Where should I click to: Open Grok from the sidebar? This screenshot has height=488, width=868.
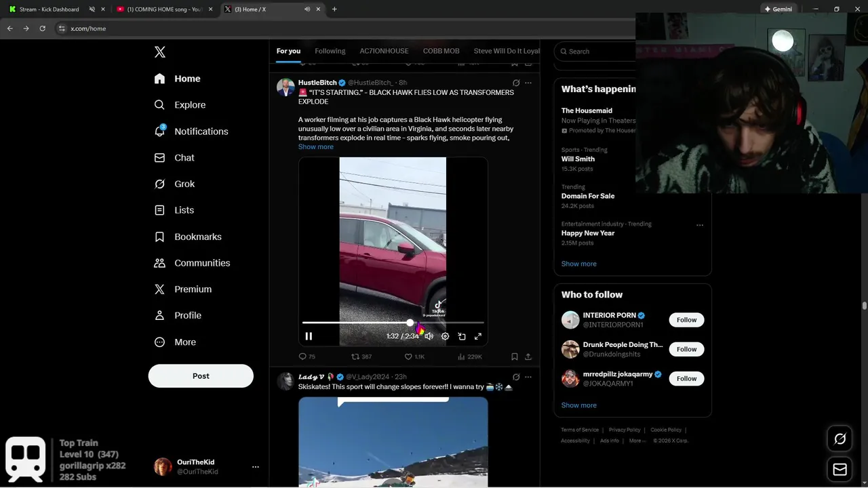(x=175, y=184)
